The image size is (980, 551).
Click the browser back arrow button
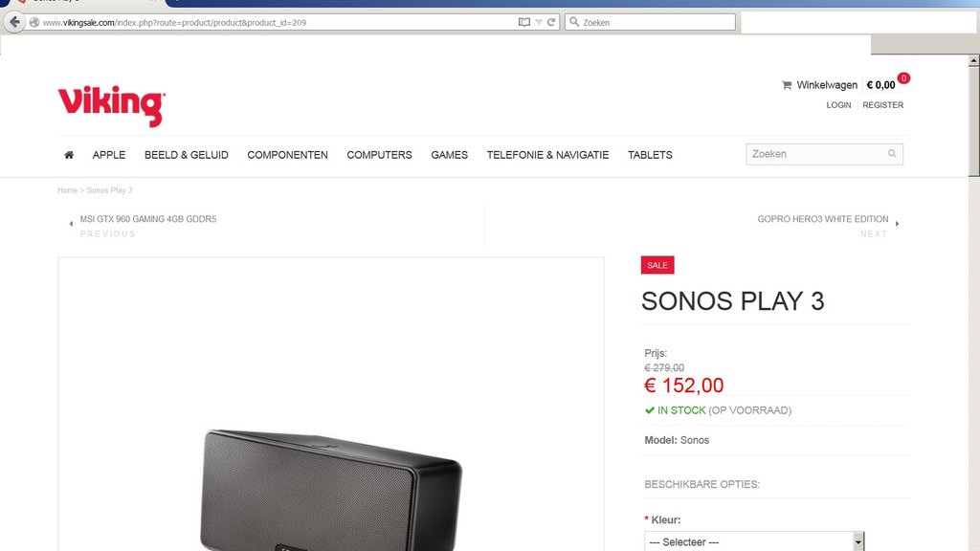pyautogui.click(x=14, y=22)
